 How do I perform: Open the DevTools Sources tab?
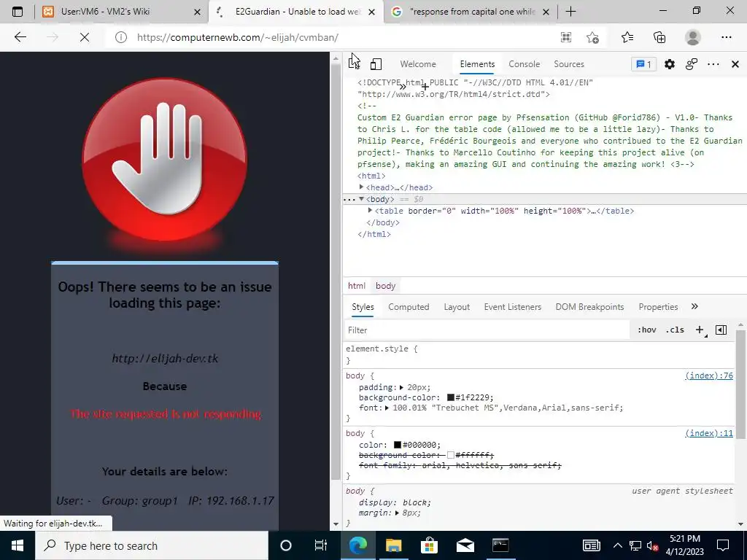pyautogui.click(x=569, y=64)
